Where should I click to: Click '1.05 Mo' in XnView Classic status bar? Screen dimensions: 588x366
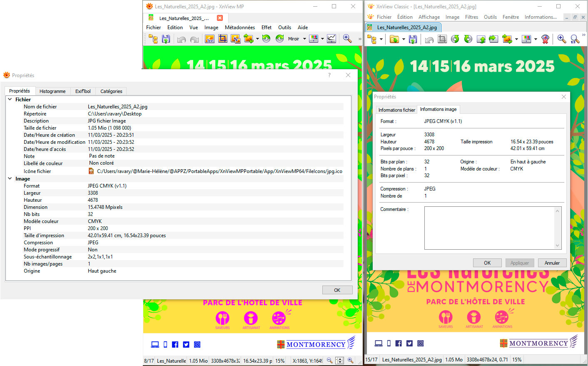(x=454, y=360)
